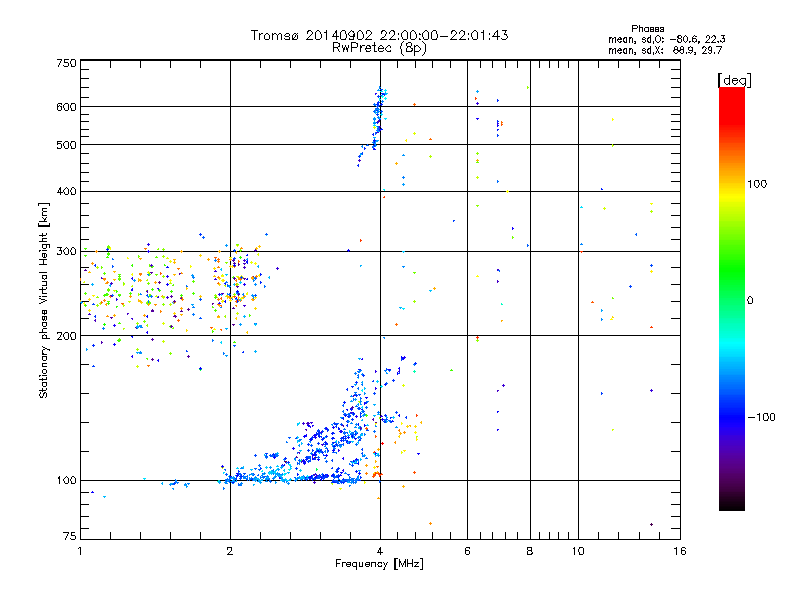800x600 pixels.
Task: Click y-axis tick label "400"
Action: [66, 191]
